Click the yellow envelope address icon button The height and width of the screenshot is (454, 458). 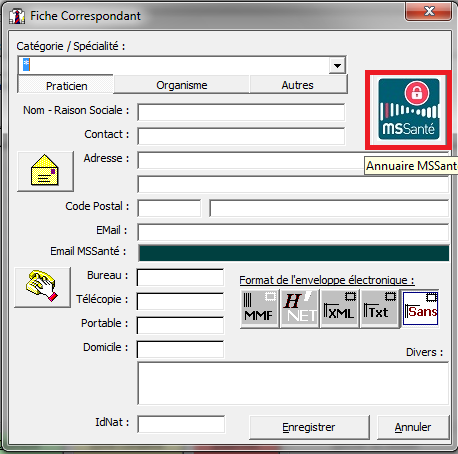pos(45,171)
